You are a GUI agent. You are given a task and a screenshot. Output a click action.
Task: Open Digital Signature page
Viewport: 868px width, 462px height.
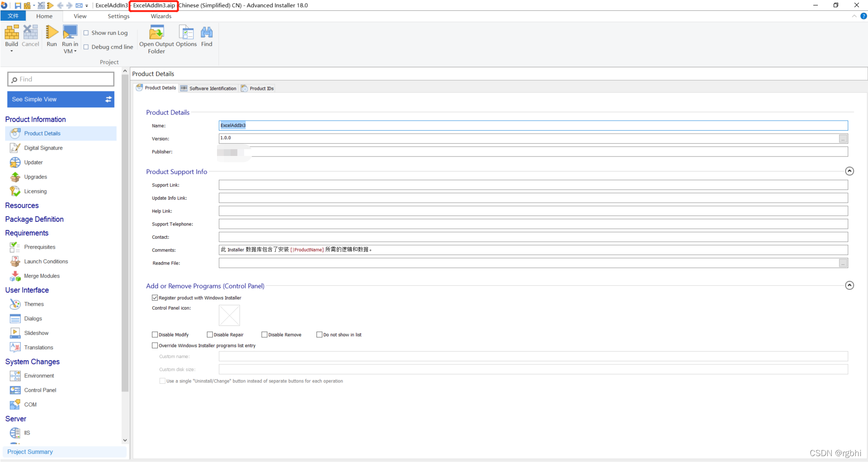pos(43,148)
